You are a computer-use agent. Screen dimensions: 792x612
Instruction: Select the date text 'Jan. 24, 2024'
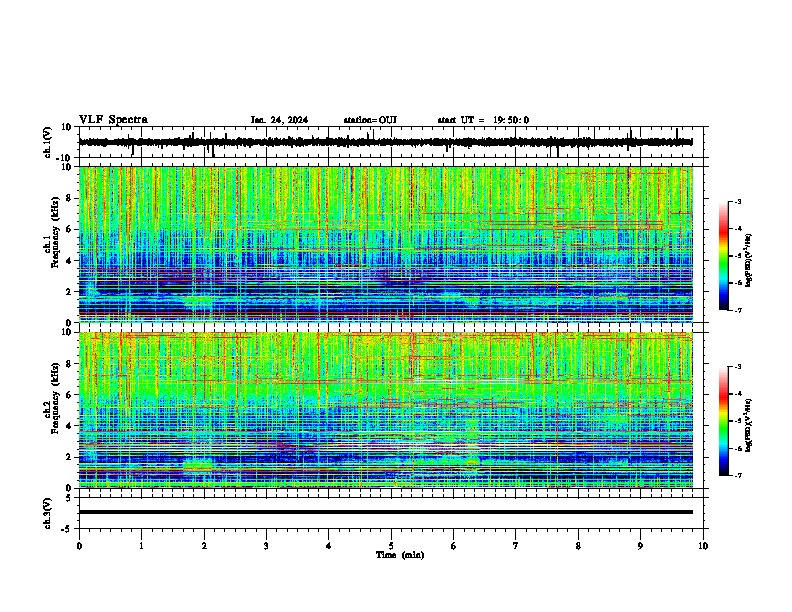point(279,120)
